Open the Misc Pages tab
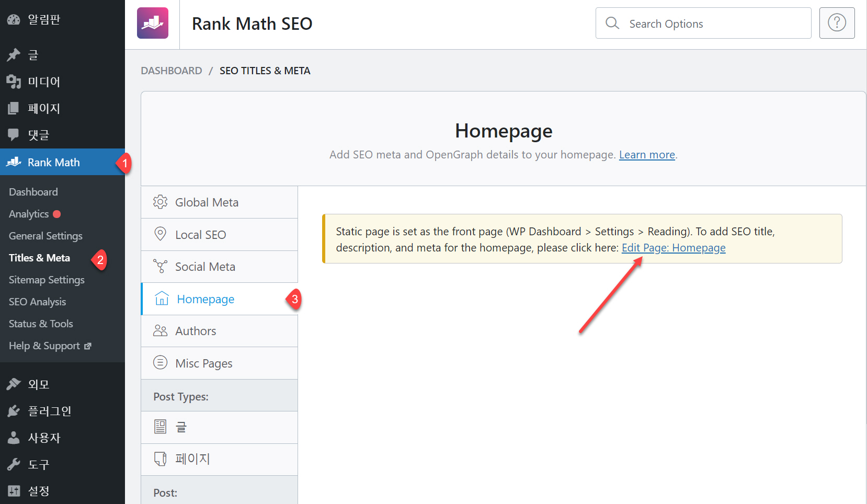The width and height of the screenshot is (867, 504). (219, 363)
